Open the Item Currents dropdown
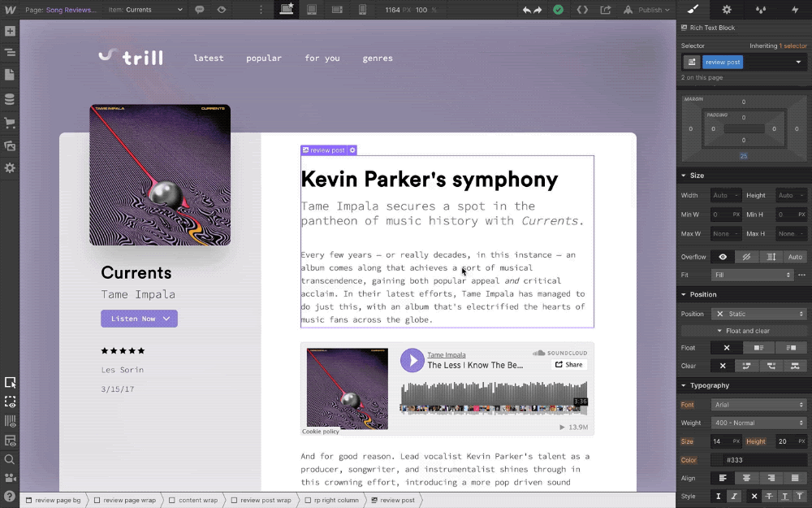 click(145, 9)
